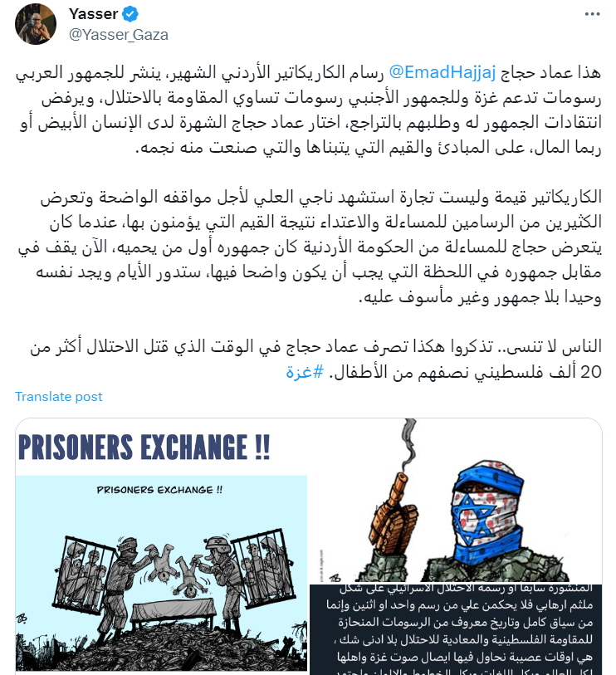The image size is (616, 675).
Task: Click the blue verified badge
Action: [130, 14]
